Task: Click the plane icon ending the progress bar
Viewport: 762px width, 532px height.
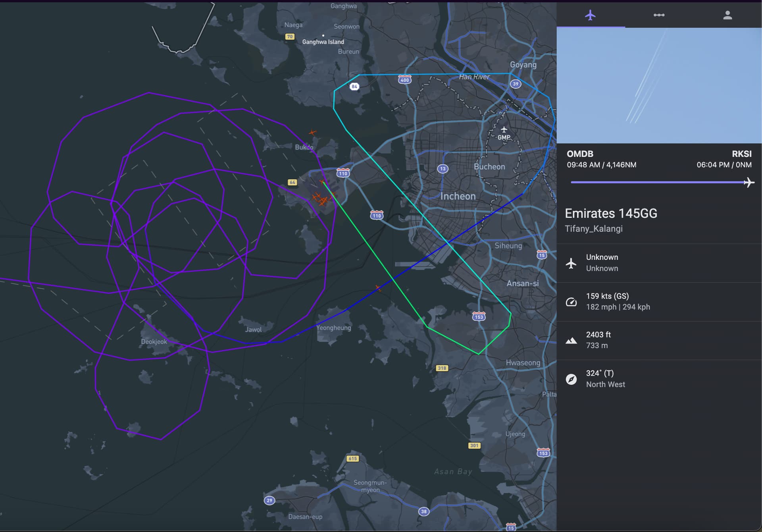Action: [x=749, y=182]
